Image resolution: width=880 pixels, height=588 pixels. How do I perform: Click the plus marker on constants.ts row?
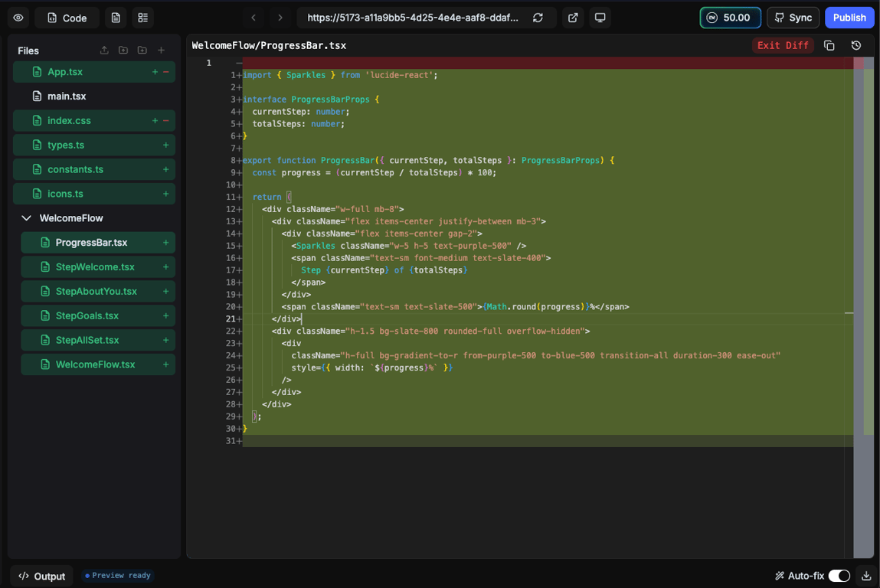click(166, 169)
